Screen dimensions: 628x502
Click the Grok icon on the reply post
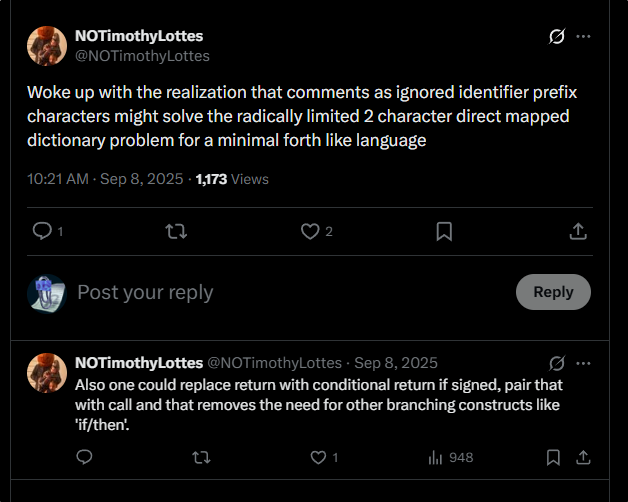tap(558, 363)
